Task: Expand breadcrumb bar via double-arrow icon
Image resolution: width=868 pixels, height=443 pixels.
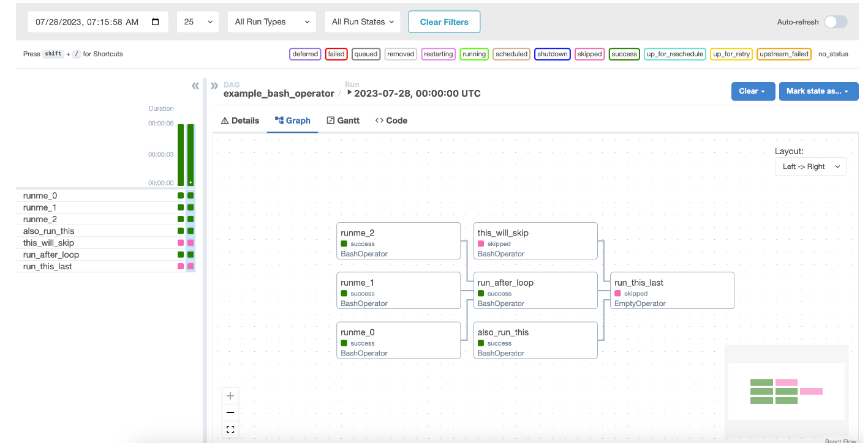Action: [x=214, y=86]
